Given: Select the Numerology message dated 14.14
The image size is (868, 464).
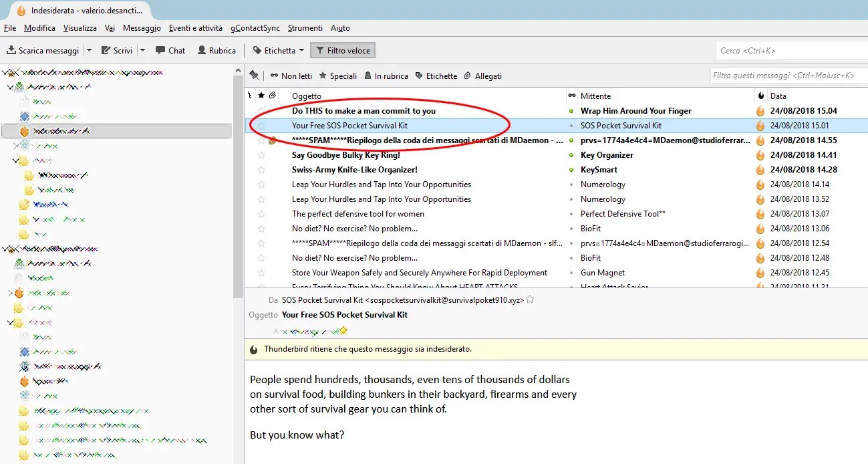Looking at the screenshot, I should [x=556, y=184].
